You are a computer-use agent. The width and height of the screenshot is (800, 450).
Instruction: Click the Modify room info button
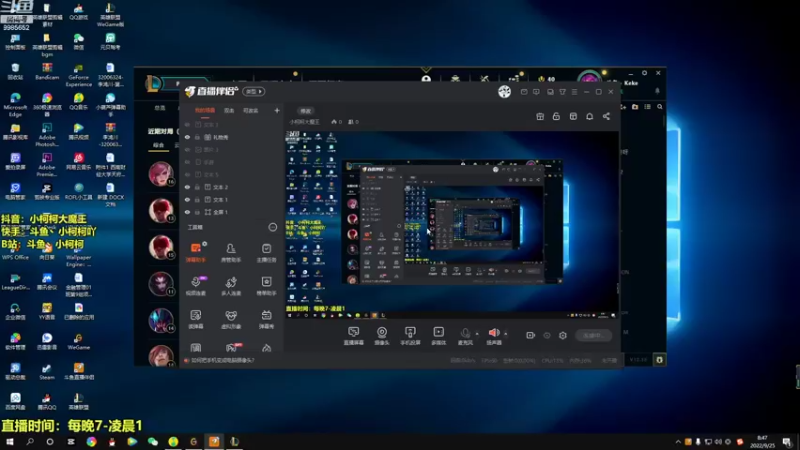[305, 111]
